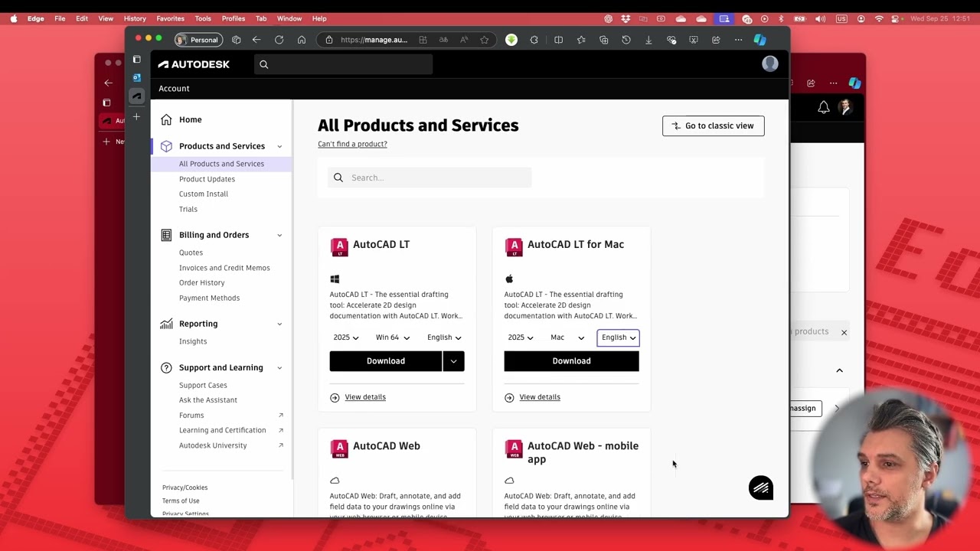Viewport: 980px width, 551px height.
Task: Click the product Search field
Action: point(430,178)
